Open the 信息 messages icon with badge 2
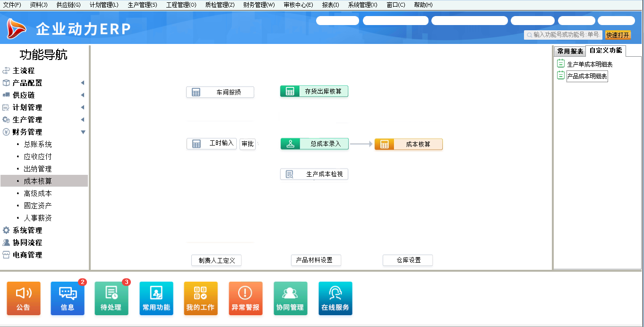 pyautogui.click(x=67, y=298)
